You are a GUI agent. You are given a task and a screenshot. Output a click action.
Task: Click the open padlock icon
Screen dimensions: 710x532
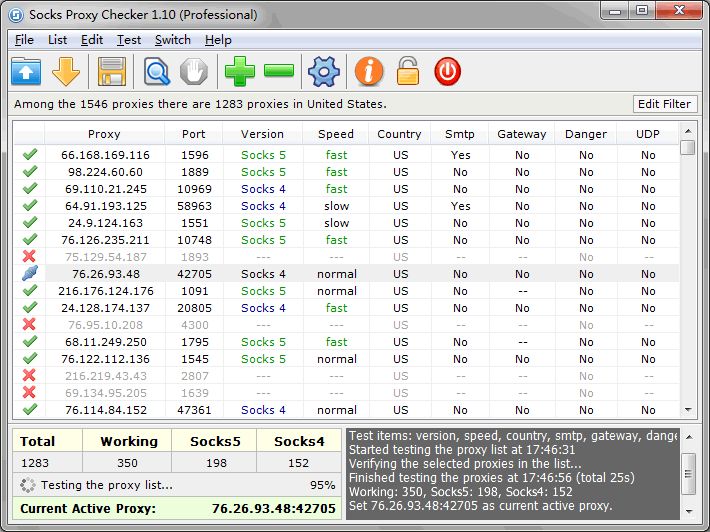pyautogui.click(x=407, y=71)
